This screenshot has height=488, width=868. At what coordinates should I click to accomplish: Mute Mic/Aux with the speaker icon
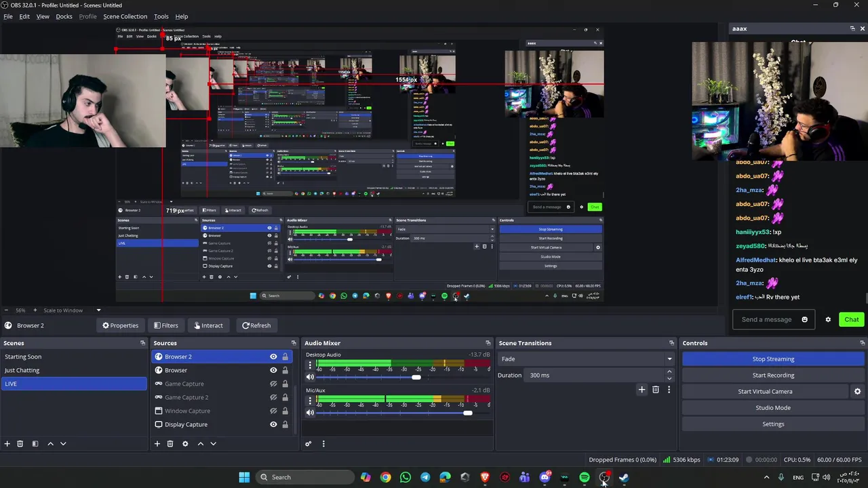coord(310,412)
